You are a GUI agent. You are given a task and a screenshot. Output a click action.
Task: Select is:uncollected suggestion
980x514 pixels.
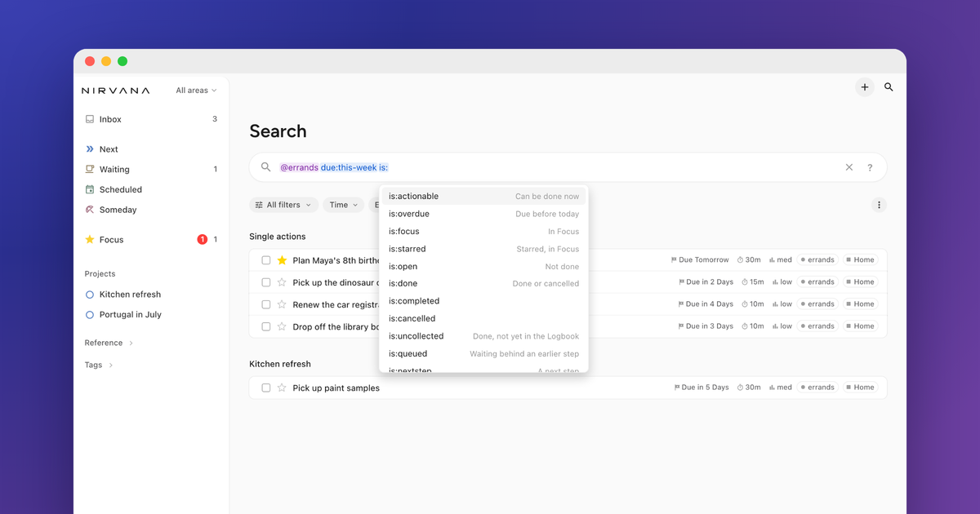[483, 336]
